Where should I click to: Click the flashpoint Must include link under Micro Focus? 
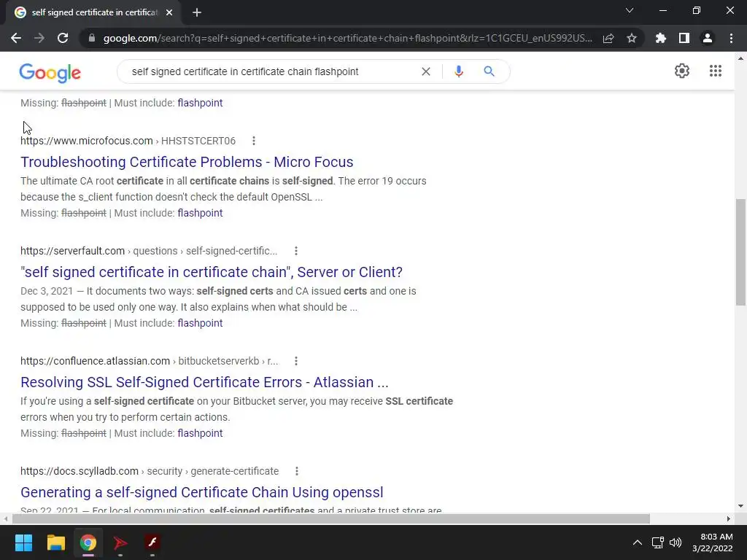tap(200, 213)
